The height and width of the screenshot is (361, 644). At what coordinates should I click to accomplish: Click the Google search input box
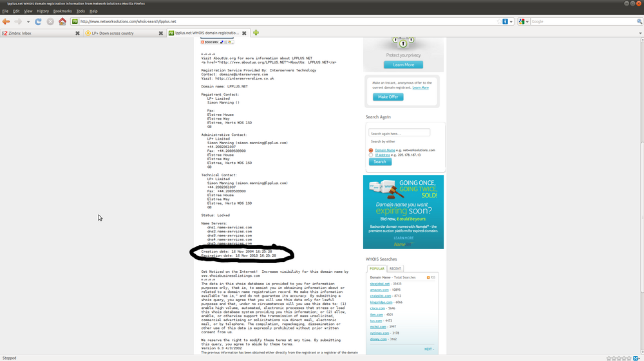coord(583,21)
